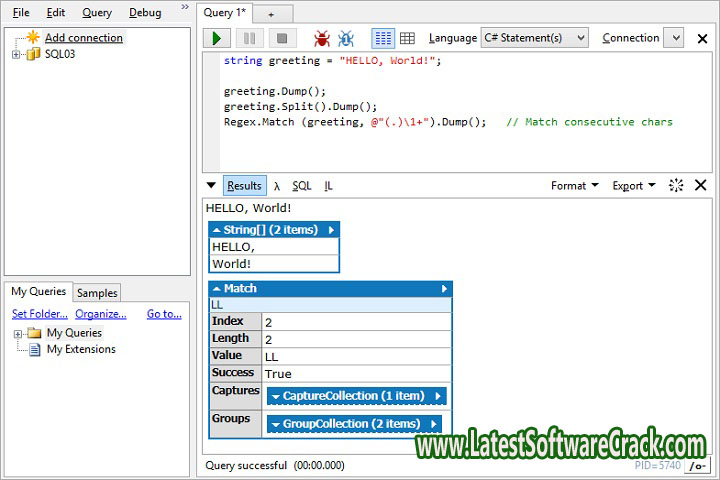Click the HELLO, array row

tap(274, 247)
